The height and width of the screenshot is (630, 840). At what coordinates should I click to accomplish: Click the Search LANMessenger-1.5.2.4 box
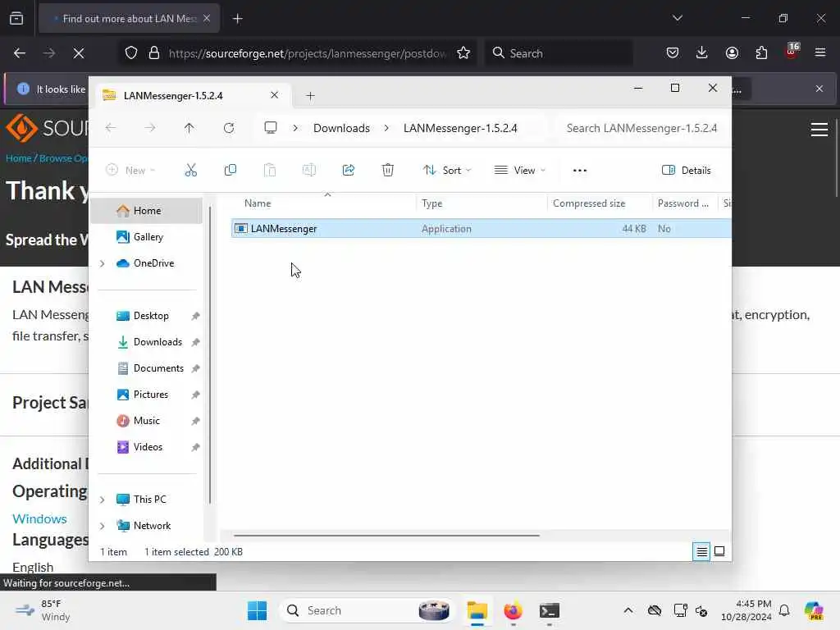tap(641, 128)
